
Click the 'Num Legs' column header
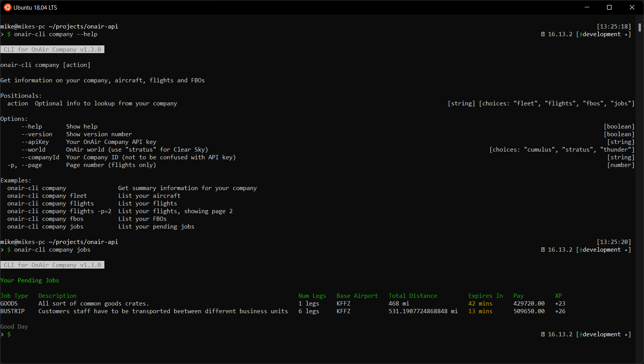pos(312,296)
